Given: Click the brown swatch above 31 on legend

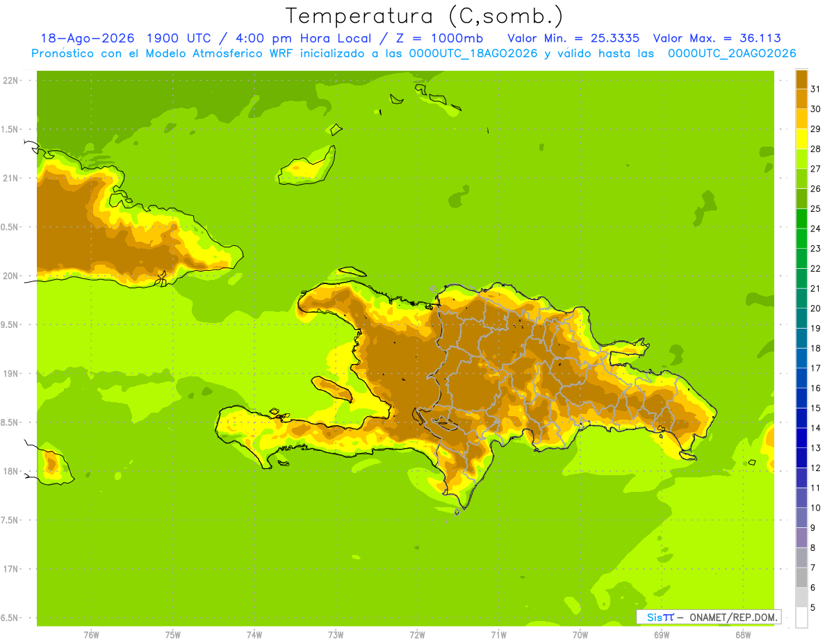Looking at the screenshot, I should [801, 79].
